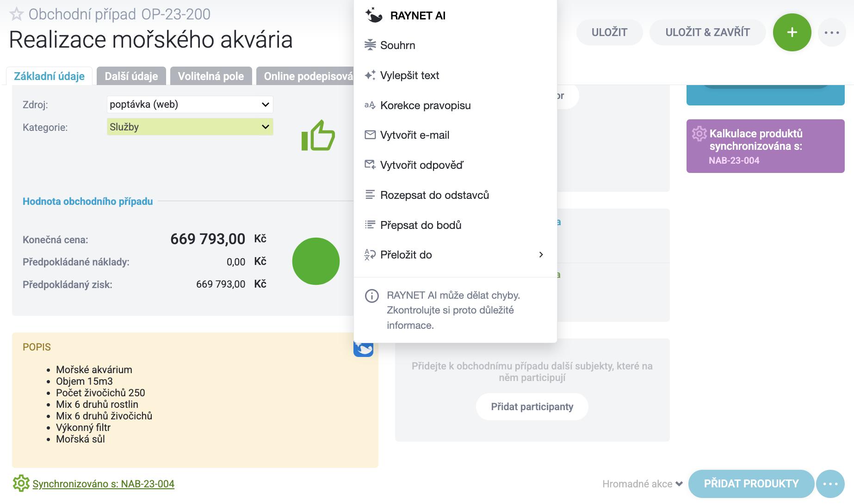Click the info icon in the RAYNET AI notice
The height and width of the screenshot is (504, 854).
(x=371, y=296)
